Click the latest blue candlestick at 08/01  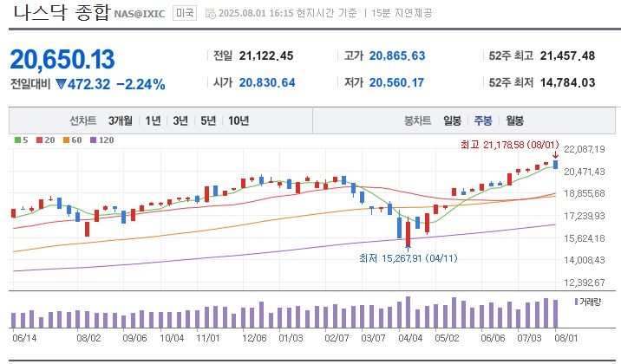(556, 165)
